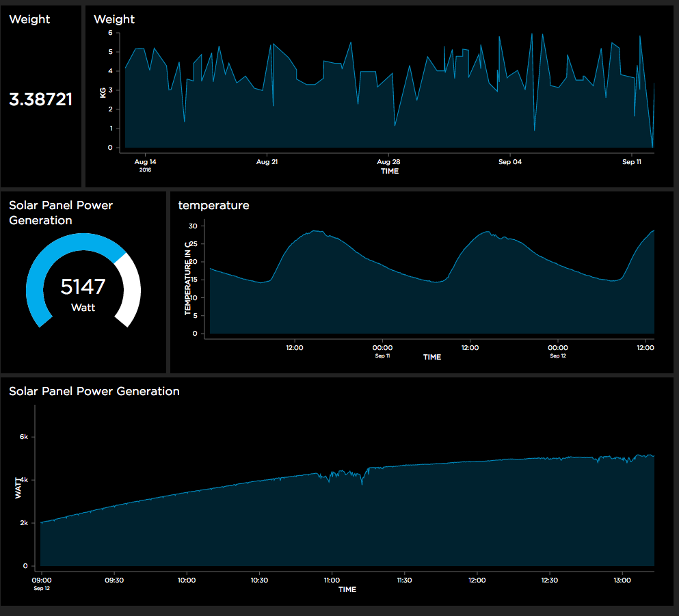Click the KG axis label on Weight chart

[x=103, y=92]
